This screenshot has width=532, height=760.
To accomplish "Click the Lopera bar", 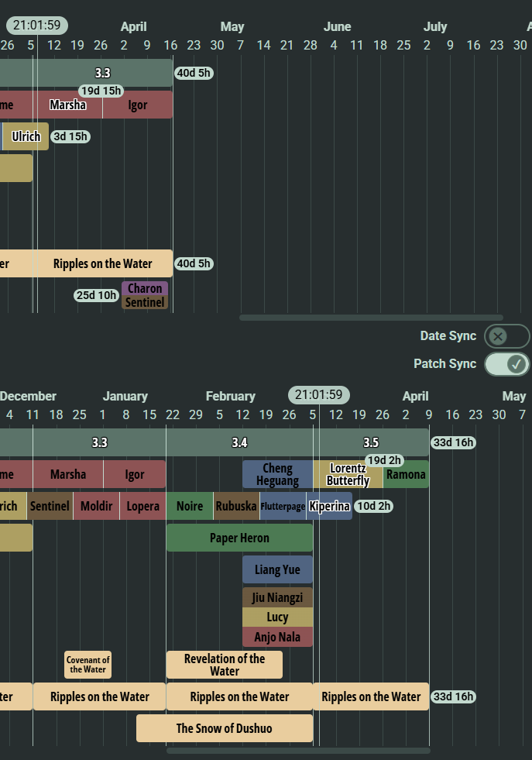I will [143, 506].
